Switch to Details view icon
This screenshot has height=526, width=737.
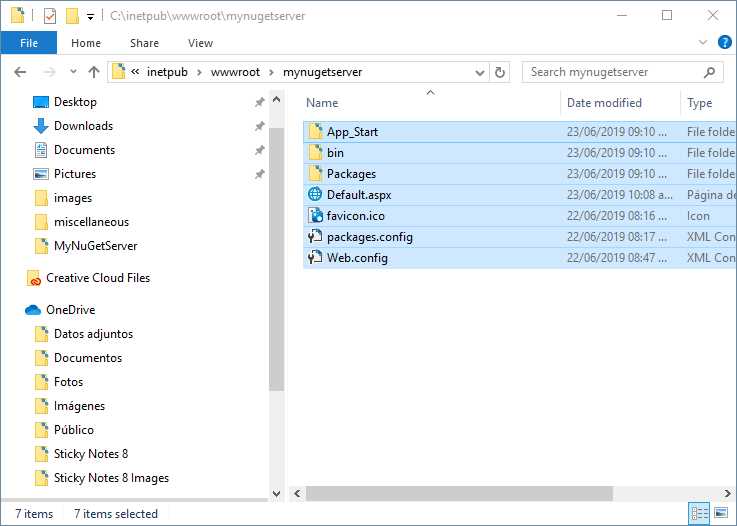pyautogui.click(x=699, y=513)
